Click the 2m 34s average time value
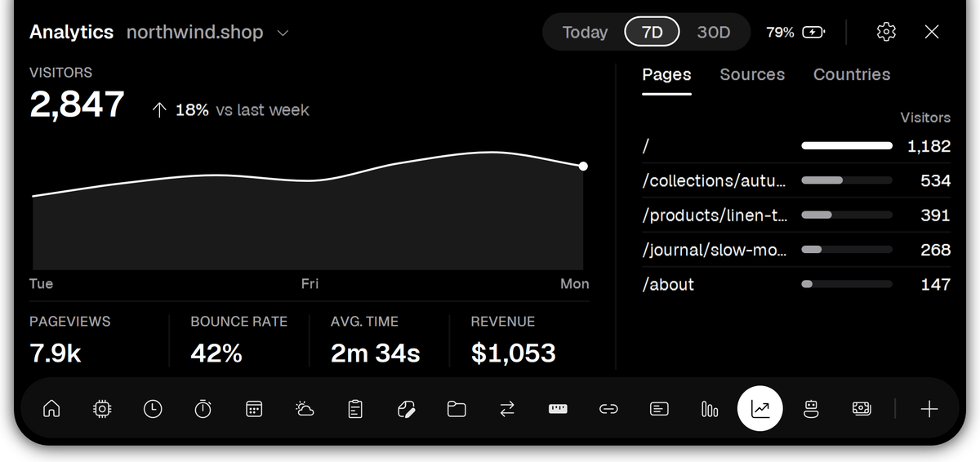 click(x=376, y=353)
